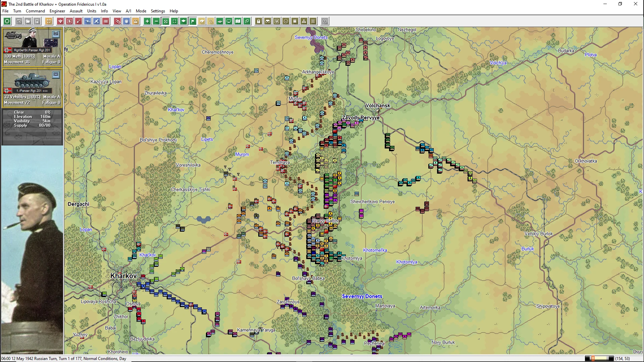644x362 pixels.
Task: Click the shovel dig-in toolbar icon
Action: pyautogui.click(x=78, y=21)
